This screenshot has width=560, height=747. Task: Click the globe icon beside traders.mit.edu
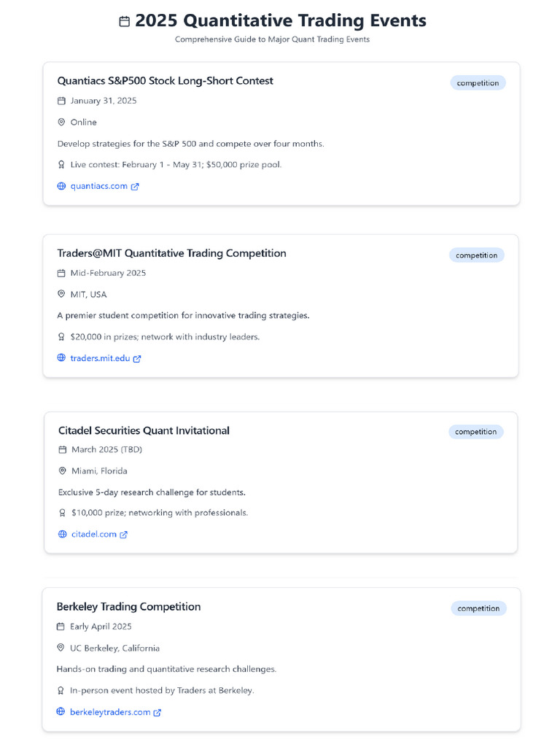click(x=61, y=358)
